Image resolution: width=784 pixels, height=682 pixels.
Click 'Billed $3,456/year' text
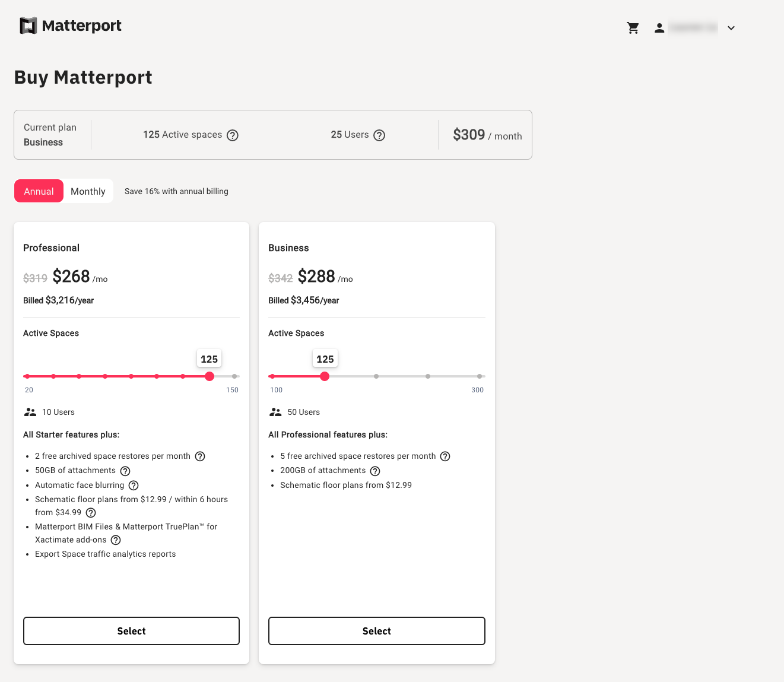303,300
